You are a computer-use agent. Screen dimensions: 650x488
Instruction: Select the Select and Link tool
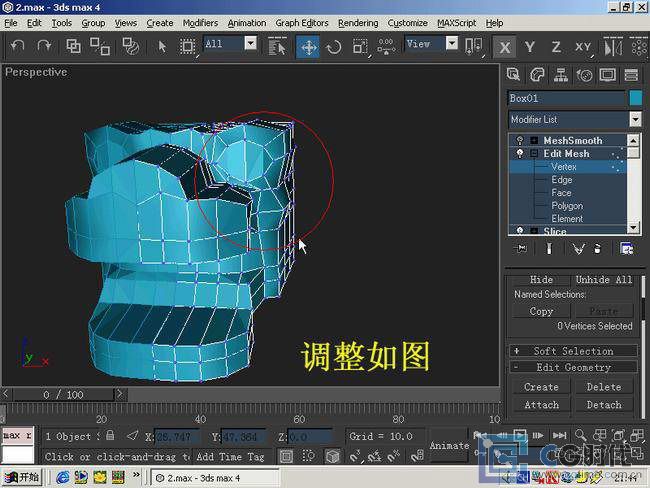(73, 46)
